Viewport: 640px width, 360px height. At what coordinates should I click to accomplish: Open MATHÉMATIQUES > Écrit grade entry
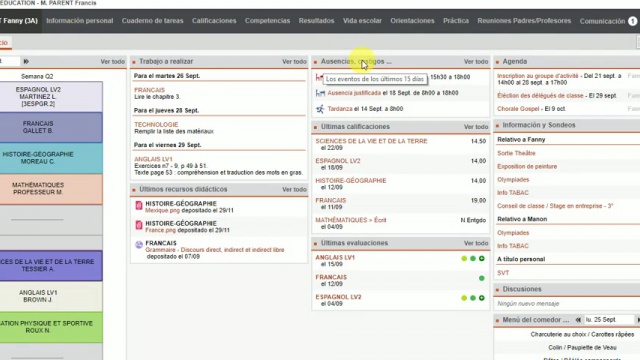(x=400, y=223)
